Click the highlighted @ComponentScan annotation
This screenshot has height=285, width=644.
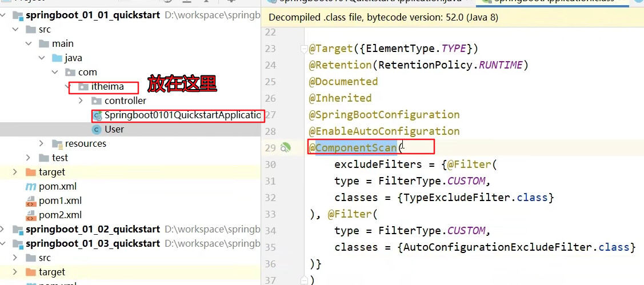(353, 148)
